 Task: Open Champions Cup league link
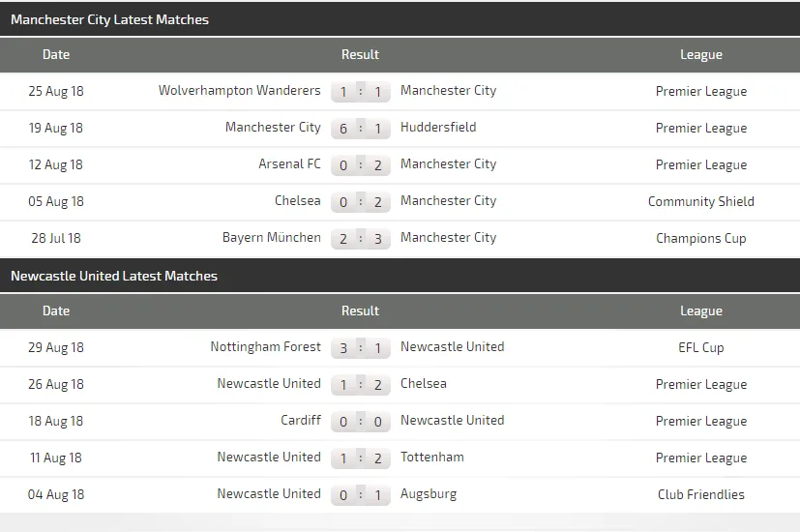(700, 239)
